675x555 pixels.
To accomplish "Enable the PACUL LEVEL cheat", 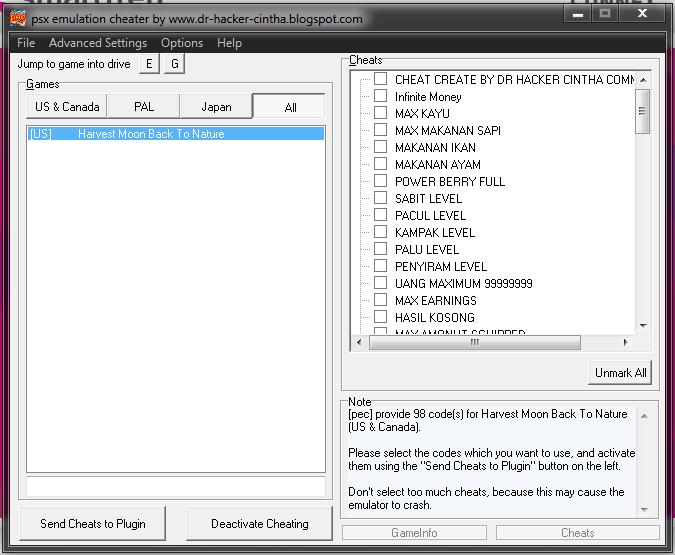I will 381,214.
